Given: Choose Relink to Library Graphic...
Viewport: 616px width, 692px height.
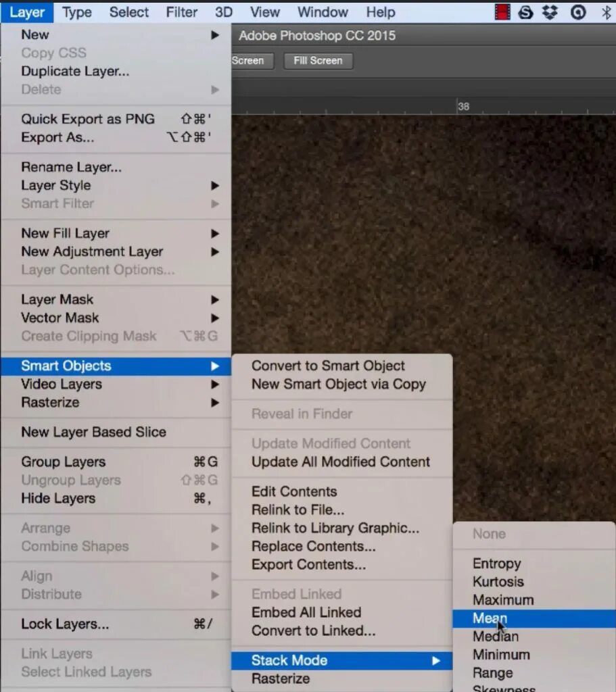Looking at the screenshot, I should coord(341,528).
